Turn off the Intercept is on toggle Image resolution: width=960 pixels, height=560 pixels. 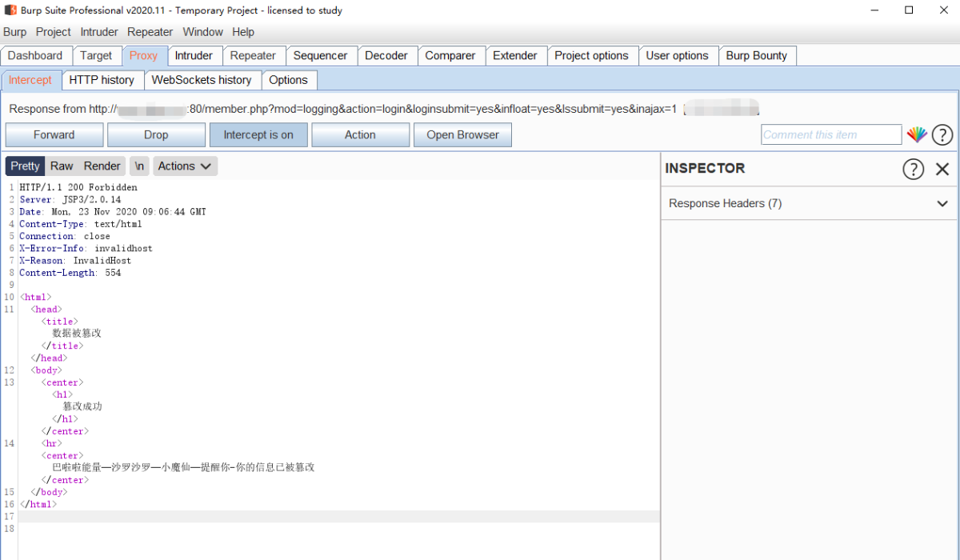258,134
